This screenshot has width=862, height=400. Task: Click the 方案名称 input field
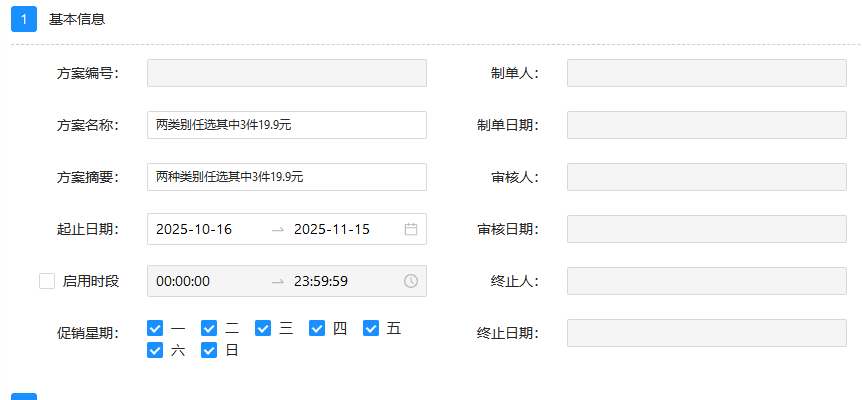coord(286,125)
